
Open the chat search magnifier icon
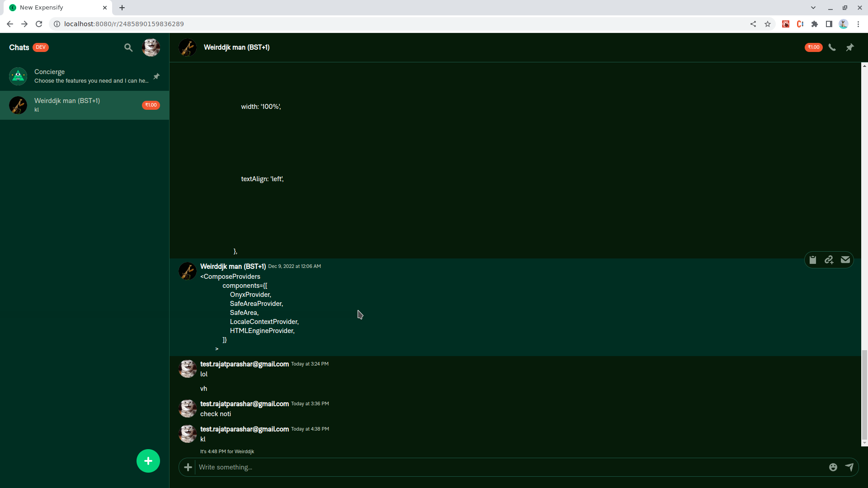tap(128, 47)
